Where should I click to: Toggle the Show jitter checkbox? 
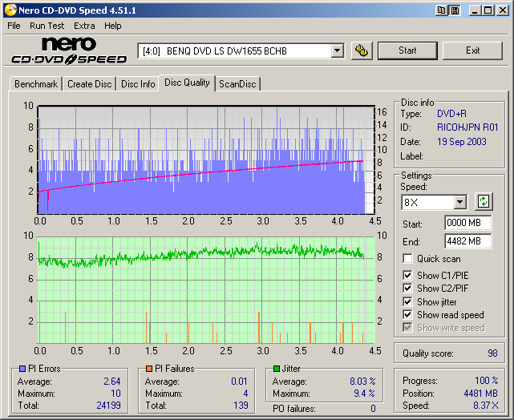point(407,301)
